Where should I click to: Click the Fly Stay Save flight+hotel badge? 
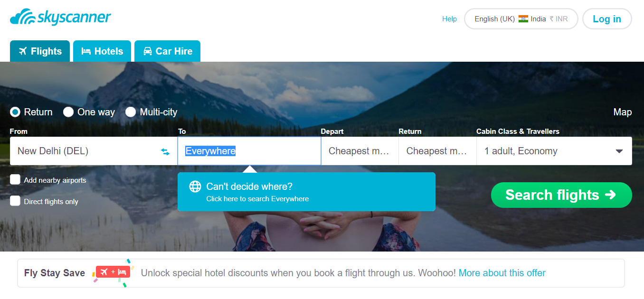[113, 272]
